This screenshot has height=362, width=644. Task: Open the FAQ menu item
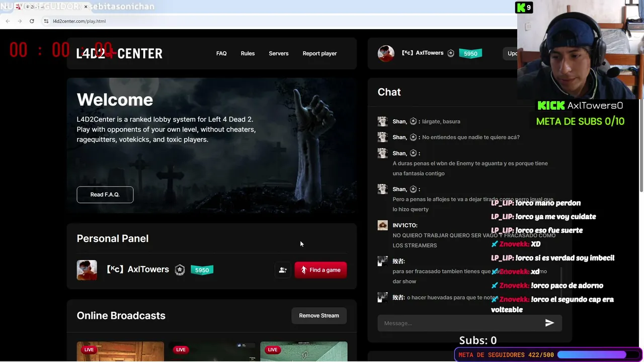(221, 53)
